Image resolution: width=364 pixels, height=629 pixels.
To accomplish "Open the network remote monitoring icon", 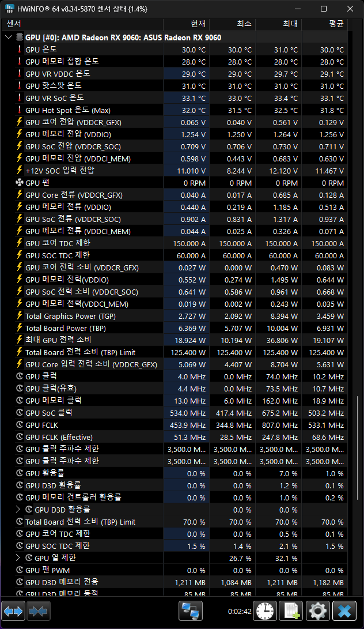I will coord(191,611).
